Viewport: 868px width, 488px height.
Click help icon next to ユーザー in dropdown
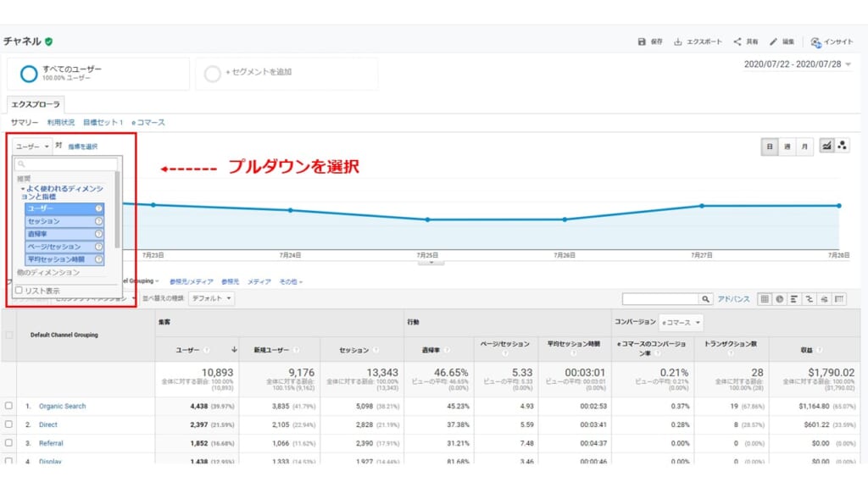(x=98, y=208)
